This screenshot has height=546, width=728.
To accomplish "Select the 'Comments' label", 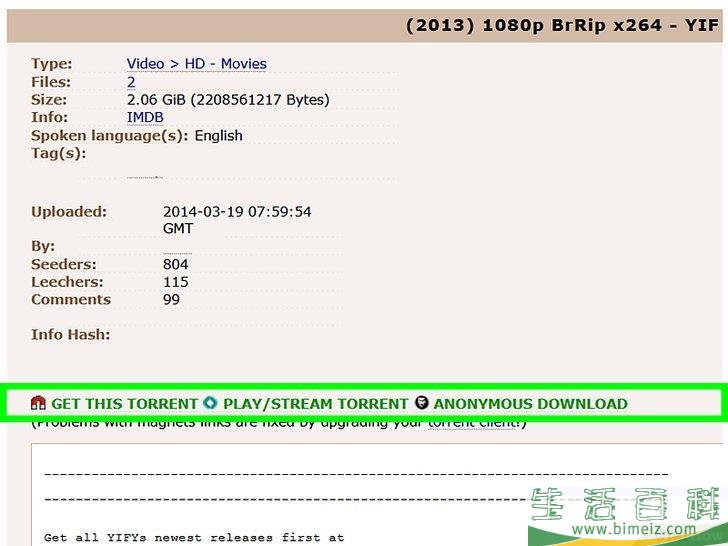I will point(71,299).
